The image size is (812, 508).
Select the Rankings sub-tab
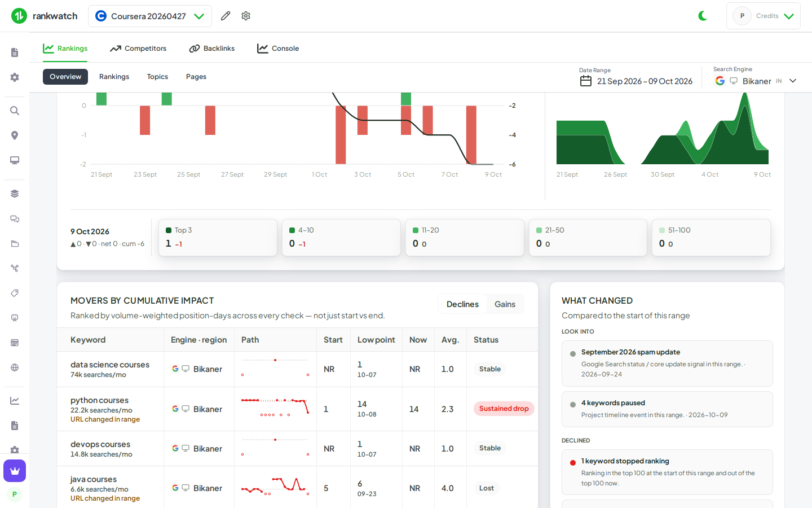pos(114,77)
